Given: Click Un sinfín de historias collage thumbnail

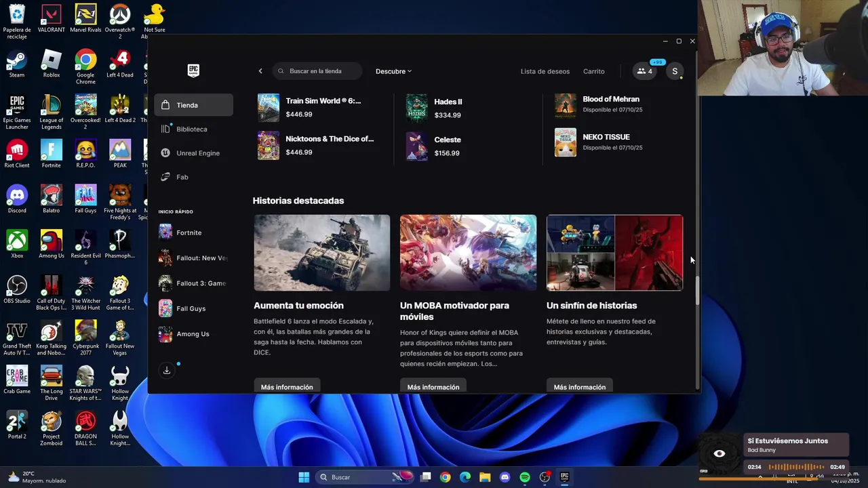Looking at the screenshot, I should tap(614, 253).
